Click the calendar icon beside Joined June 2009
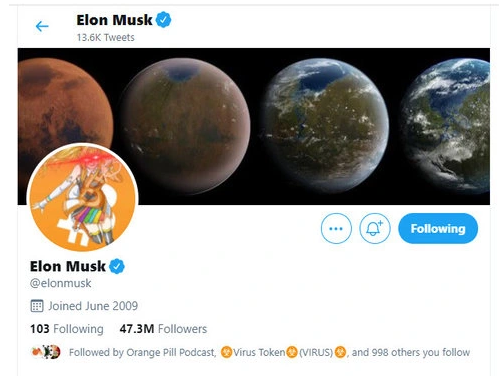 point(37,306)
